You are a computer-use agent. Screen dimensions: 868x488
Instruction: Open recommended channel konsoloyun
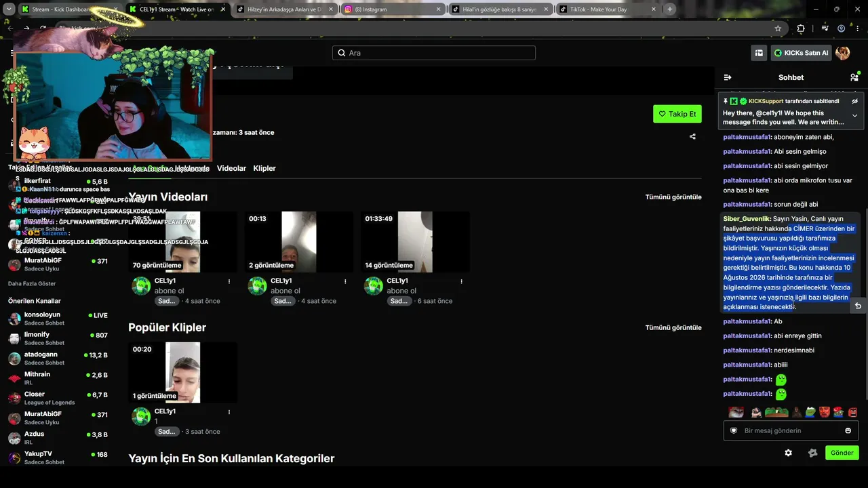pyautogui.click(x=58, y=319)
